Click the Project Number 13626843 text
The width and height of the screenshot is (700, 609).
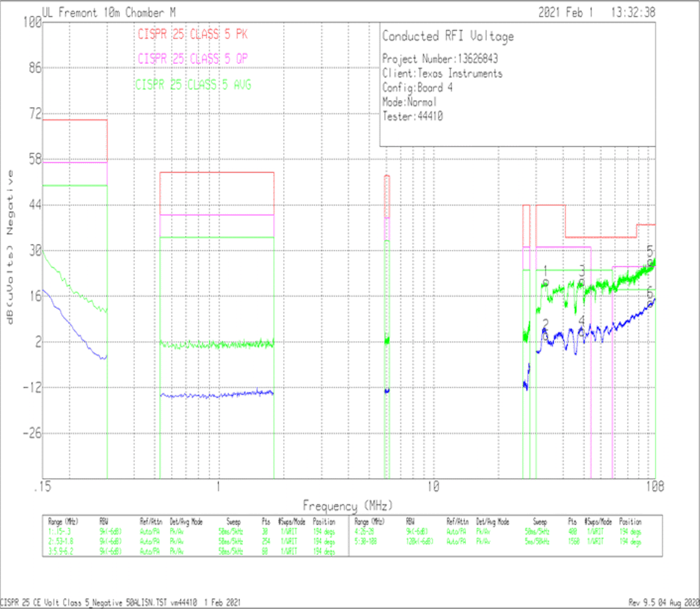439,59
